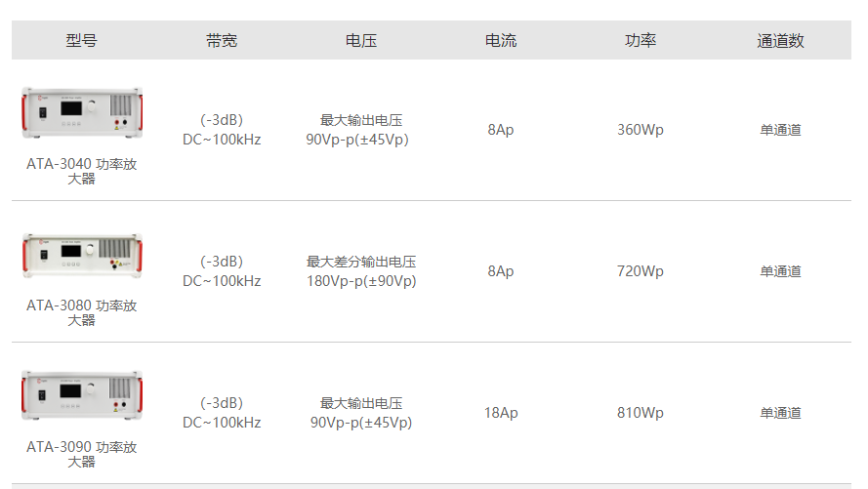Click 单通道 in the ATA-3090 row

pos(780,413)
